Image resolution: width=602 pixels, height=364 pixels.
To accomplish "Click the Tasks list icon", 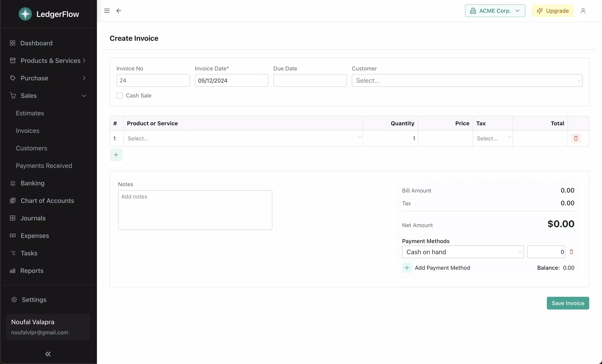I will click(x=13, y=253).
